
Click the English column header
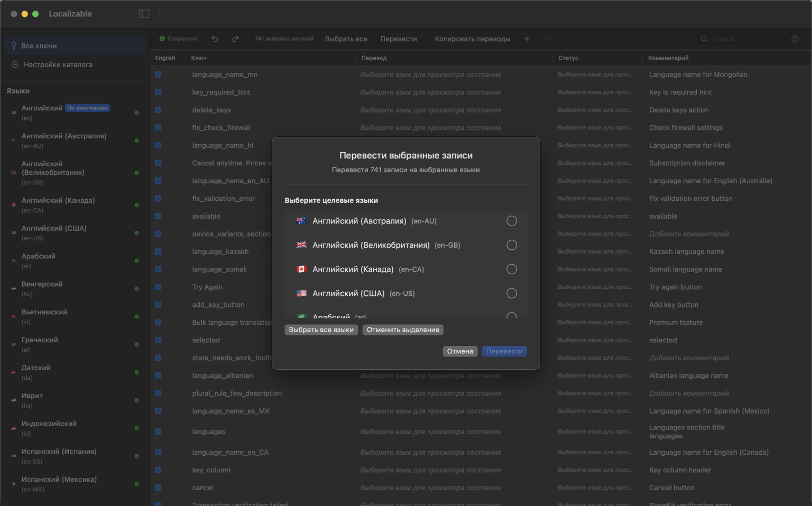coord(165,58)
